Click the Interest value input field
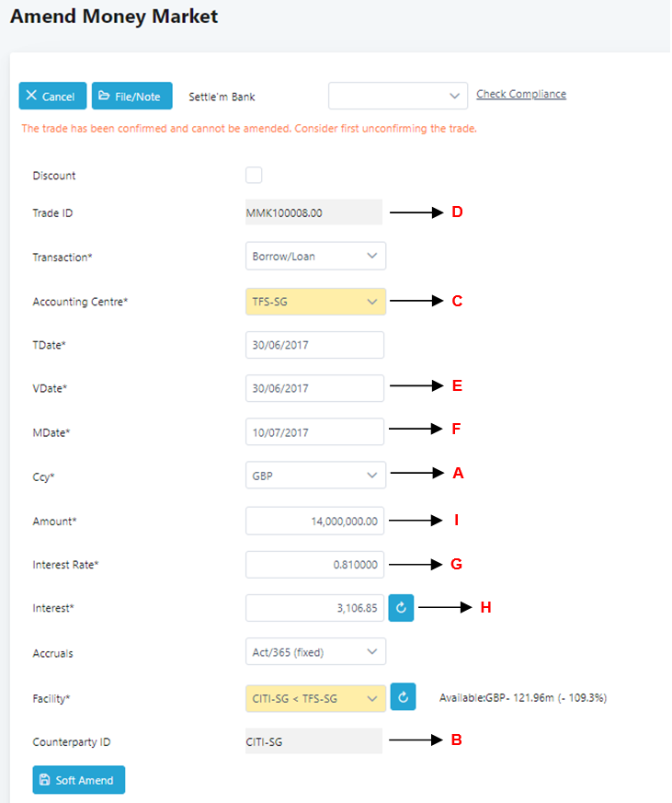672x803 pixels. [x=314, y=608]
